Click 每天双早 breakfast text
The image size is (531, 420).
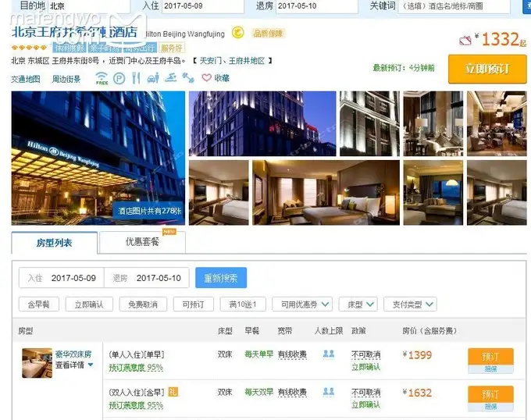tap(259, 392)
